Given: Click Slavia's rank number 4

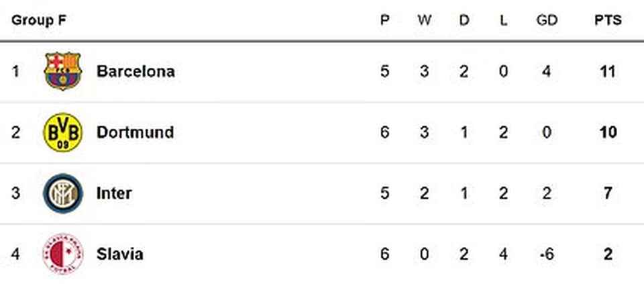Looking at the screenshot, I should (16, 254).
